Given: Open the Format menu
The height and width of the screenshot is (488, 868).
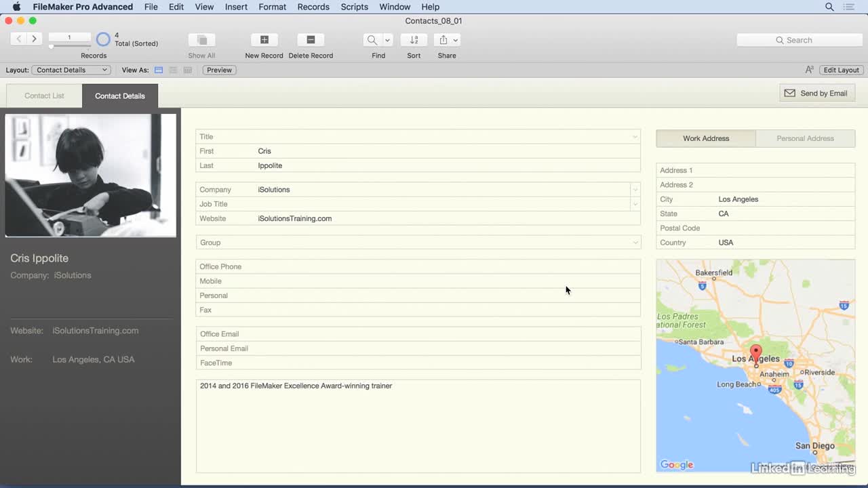Looking at the screenshot, I should click(273, 7).
